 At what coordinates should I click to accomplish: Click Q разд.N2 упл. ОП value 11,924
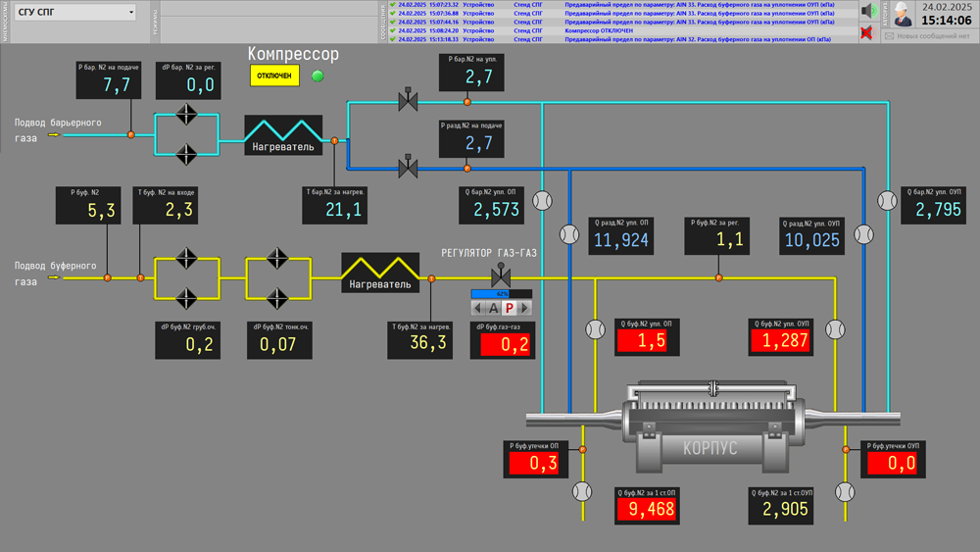pyautogui.click(x=621, y=240)
